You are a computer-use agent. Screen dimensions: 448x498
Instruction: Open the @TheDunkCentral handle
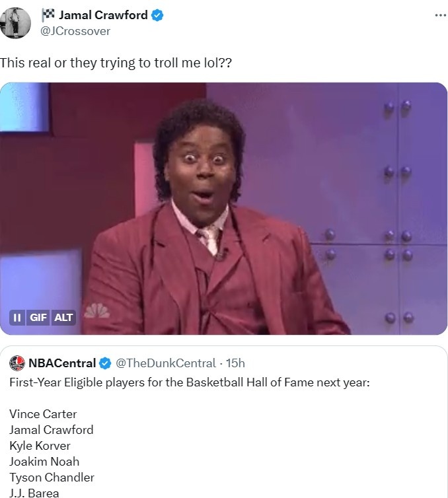[166, 363]
